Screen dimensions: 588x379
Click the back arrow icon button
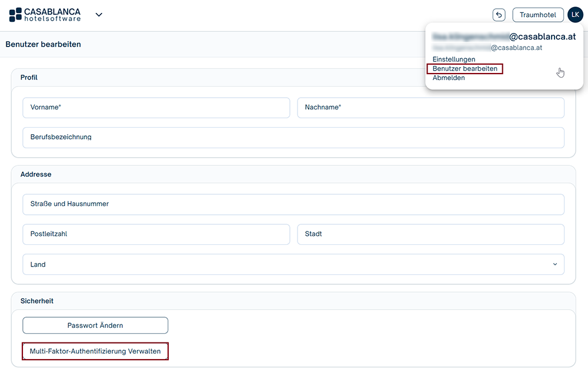[x=499, y=15]
